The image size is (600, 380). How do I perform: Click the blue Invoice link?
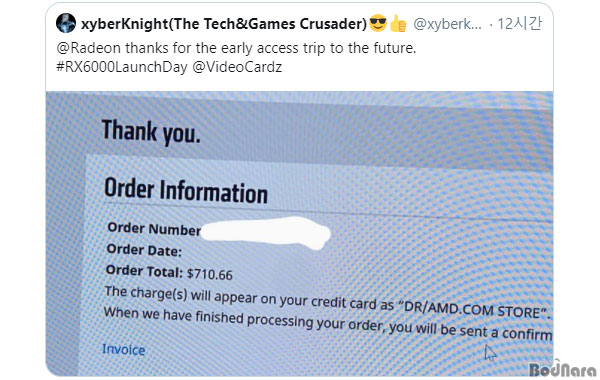[x=124, y=349]
